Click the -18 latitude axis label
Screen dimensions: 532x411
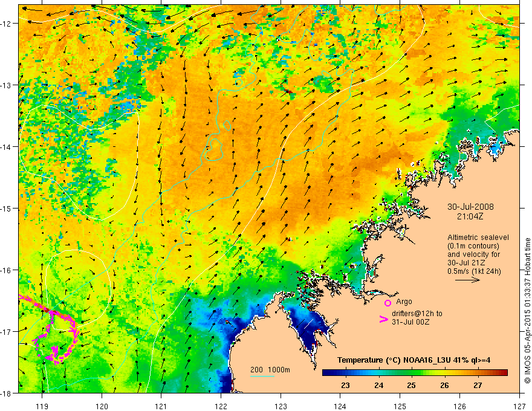pyautogui.click(x=7, y=393)
